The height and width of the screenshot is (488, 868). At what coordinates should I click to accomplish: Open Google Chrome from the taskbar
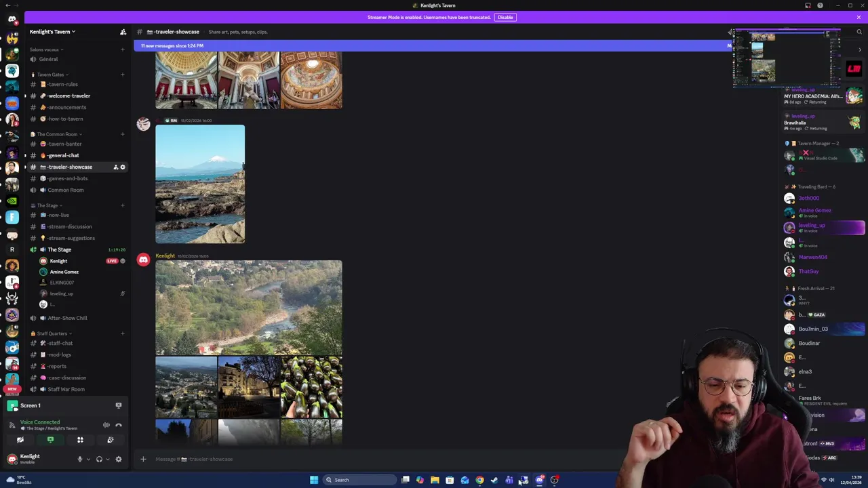[x=479, y=480]
